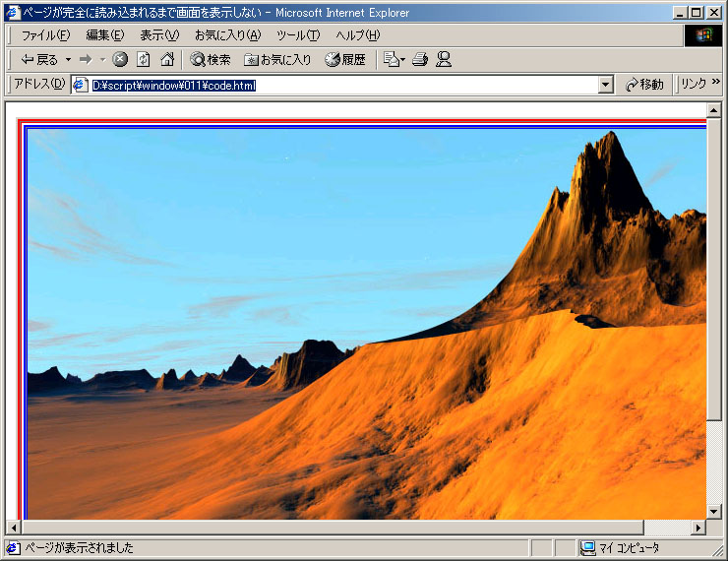Open the 表示(V) menu
Screen dimensions: 728x561
[159, 34]
